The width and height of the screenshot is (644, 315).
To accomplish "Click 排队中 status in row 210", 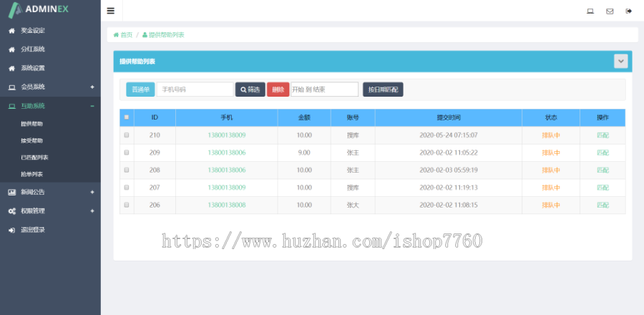I will [551, 135].
